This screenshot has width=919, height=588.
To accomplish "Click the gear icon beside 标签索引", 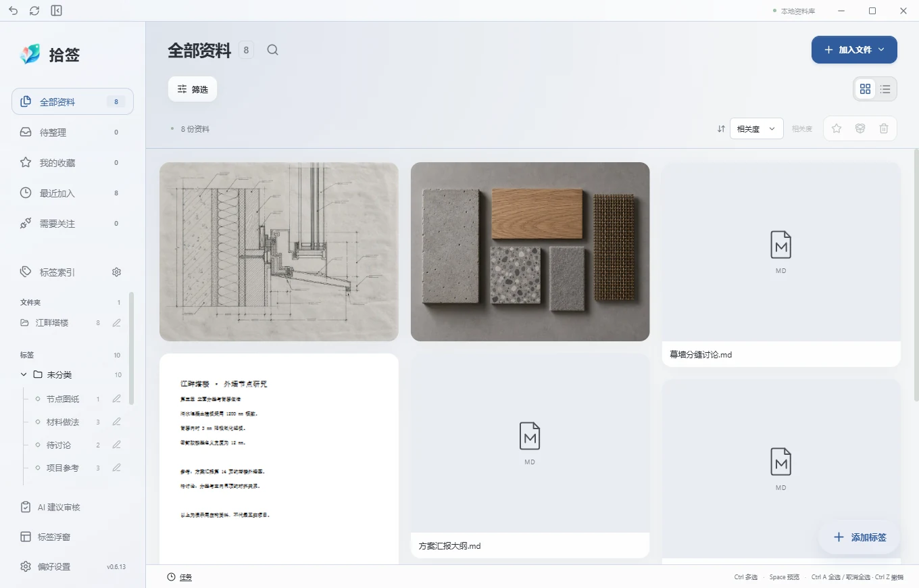I will click(x=116, y=272).
